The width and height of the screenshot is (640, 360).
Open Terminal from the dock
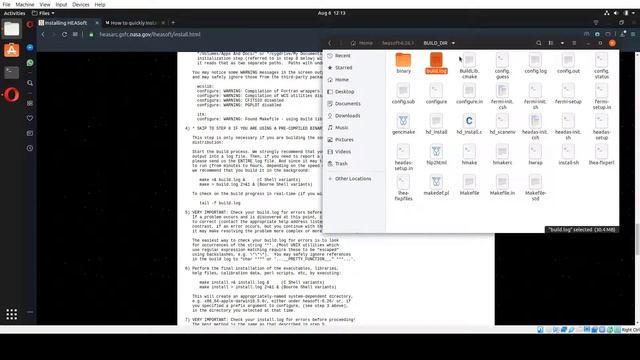(x=11, y=72)
